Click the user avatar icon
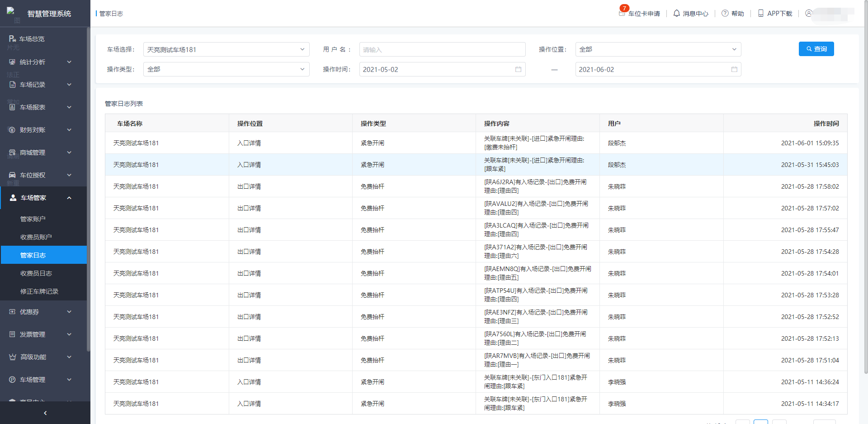This screenshot has height=424, width=868. click(x=808, y=14)
